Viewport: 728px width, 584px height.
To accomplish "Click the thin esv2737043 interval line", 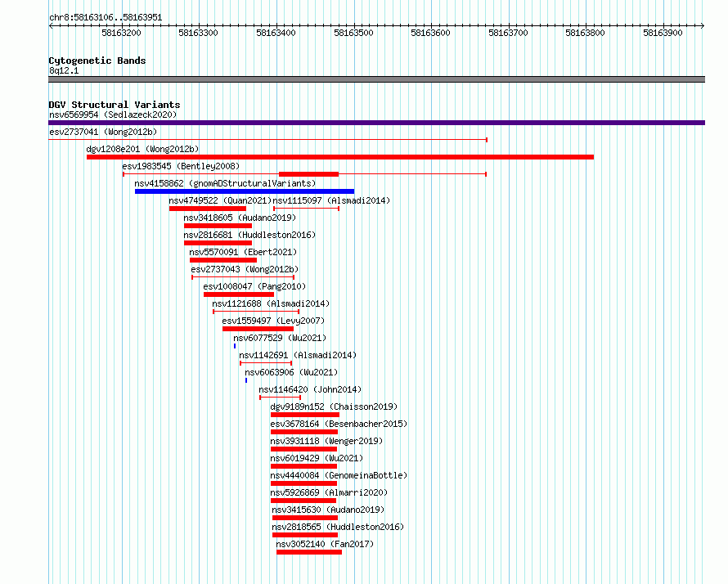I will point(243,277).
